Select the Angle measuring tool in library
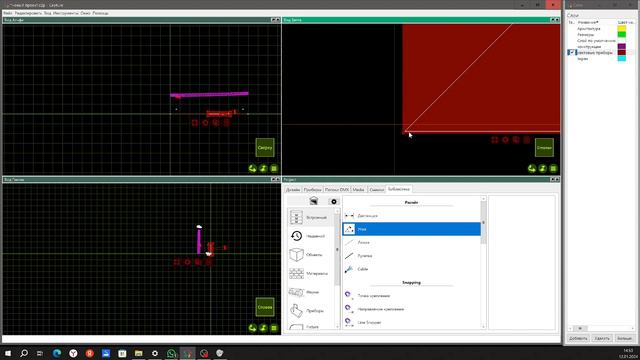 (x=411, y=229)
